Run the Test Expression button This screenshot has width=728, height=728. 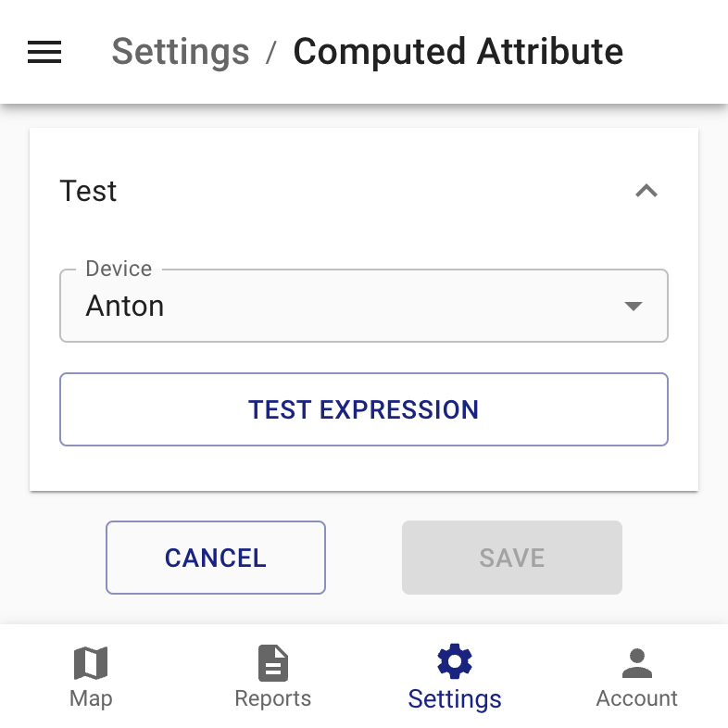tap(364, 409)
